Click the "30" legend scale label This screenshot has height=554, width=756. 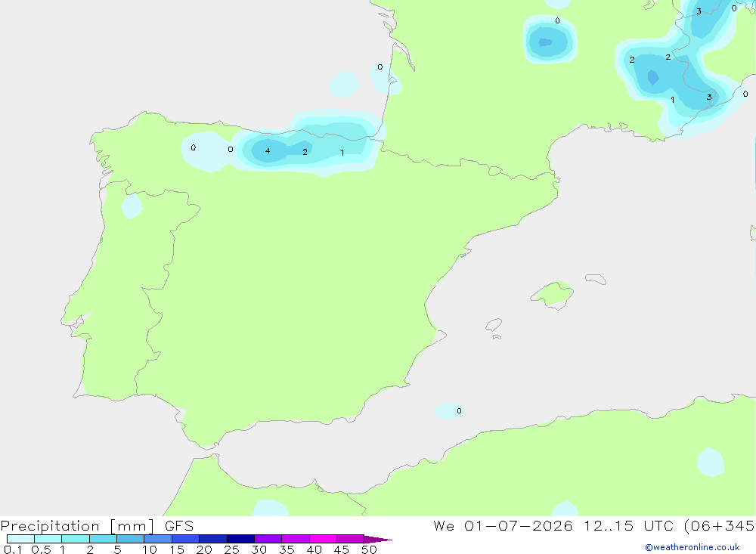[259, 549]
